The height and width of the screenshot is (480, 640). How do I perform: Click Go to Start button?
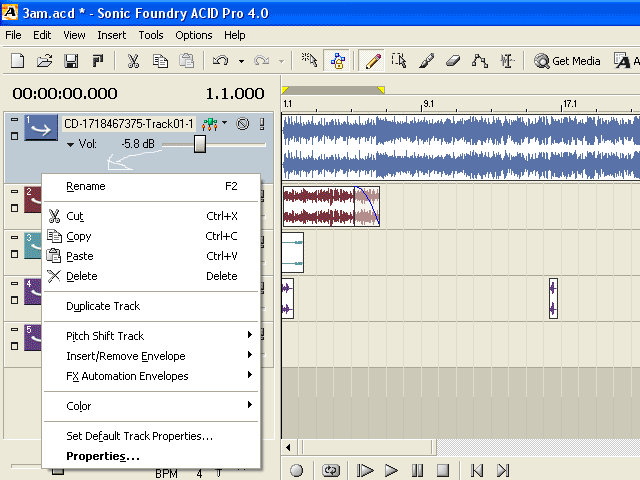click(477, 470)
